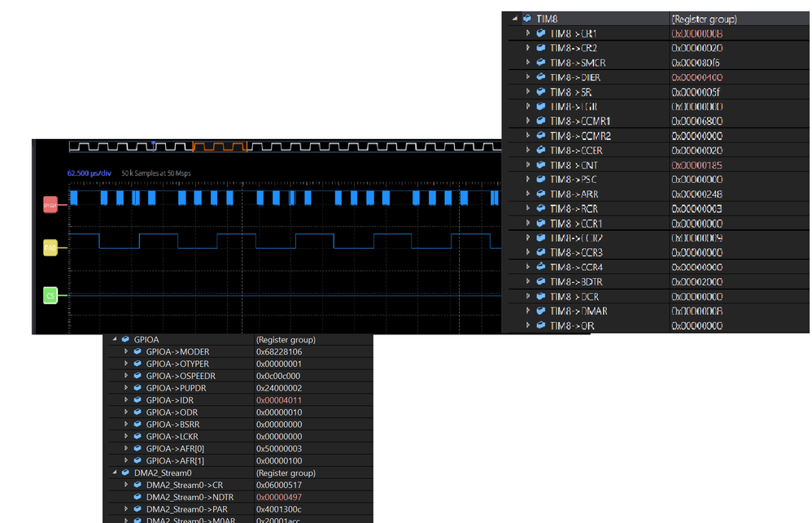Click the register icon beside TIM8->CNT

tap(541, 164)
